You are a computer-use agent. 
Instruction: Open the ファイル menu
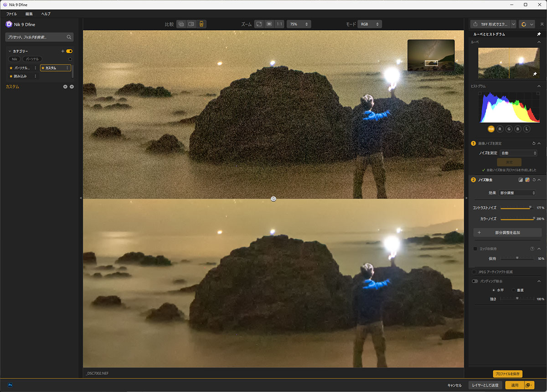point(11,14)
